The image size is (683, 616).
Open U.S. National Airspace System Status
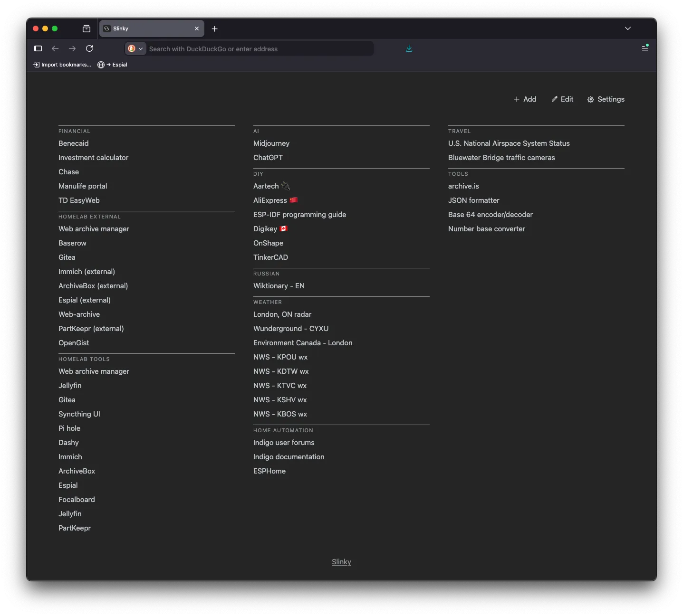pos(509,143)
